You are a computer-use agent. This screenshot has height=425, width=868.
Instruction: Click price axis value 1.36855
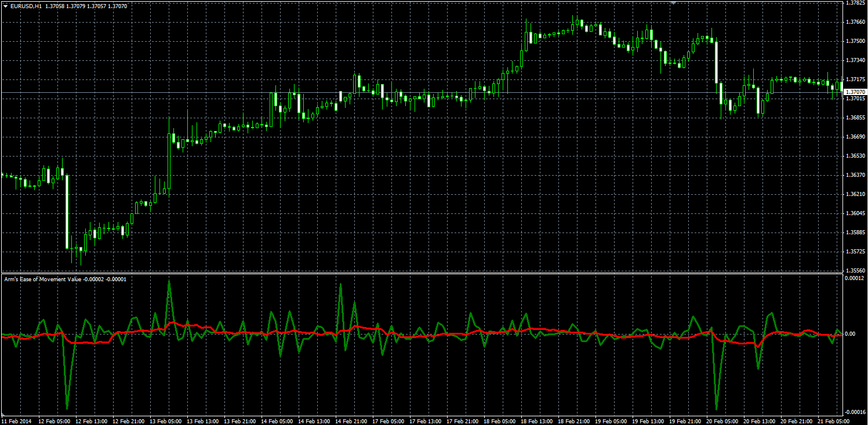coord(856,118)
